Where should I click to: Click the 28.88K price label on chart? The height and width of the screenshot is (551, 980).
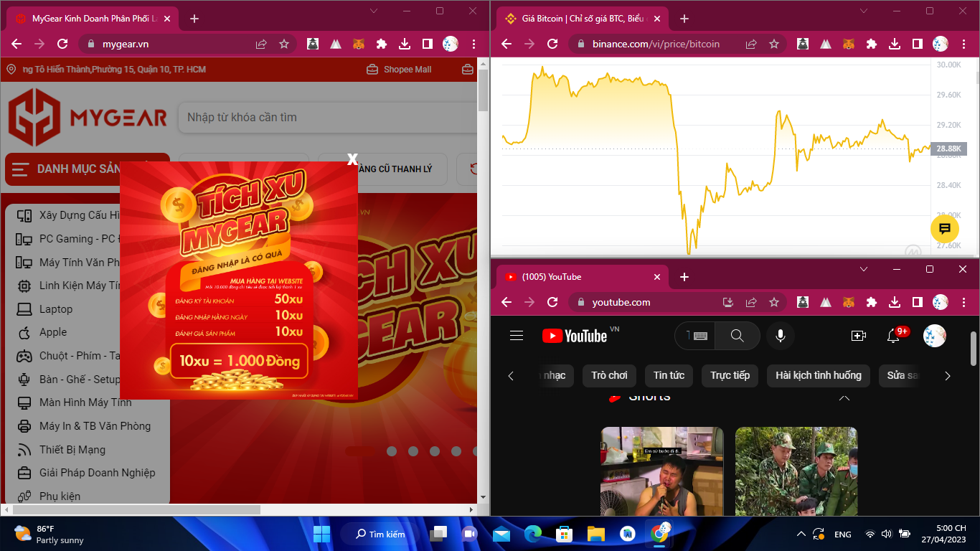(949, 149)
